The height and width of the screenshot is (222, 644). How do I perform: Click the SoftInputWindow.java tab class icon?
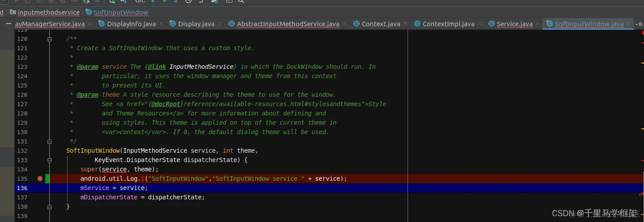tap(549, 24)
